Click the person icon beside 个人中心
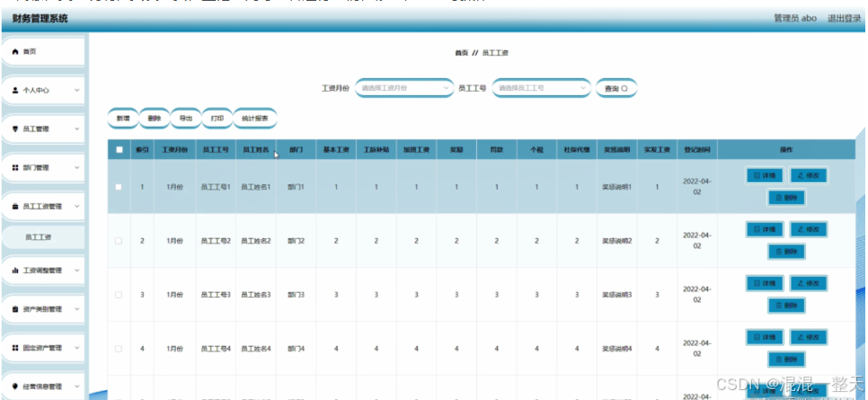 [x=15, y=90]
